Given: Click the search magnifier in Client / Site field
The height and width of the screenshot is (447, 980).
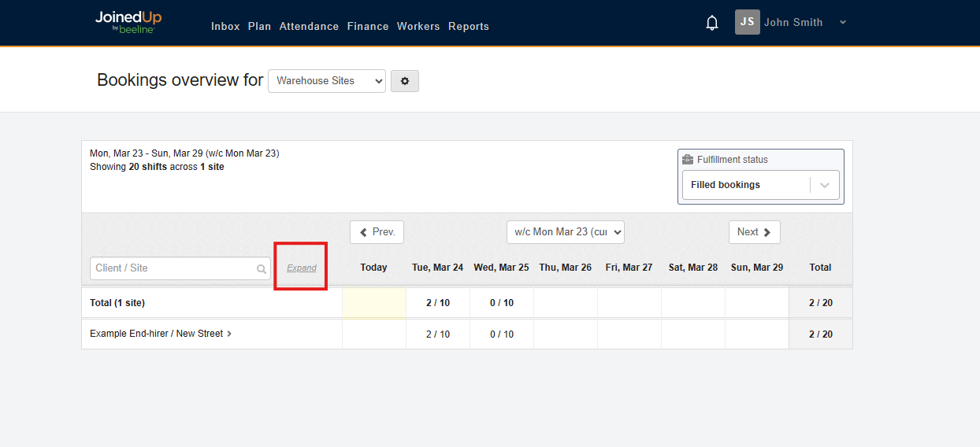Looking at the screenshot, I should (262, 269).
